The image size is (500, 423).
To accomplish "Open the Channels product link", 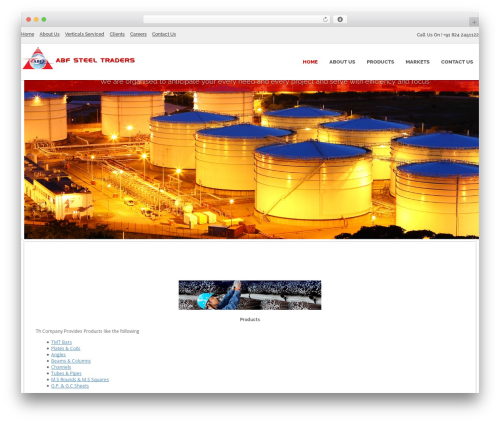I will [61, 367].
